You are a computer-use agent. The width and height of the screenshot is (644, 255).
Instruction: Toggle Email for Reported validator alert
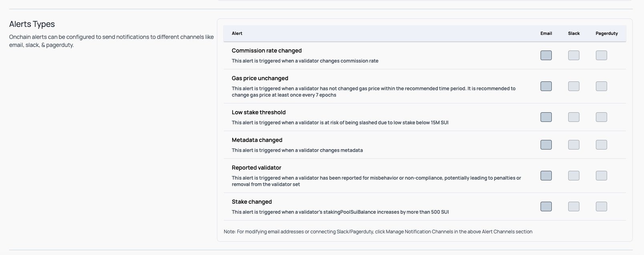546,176
